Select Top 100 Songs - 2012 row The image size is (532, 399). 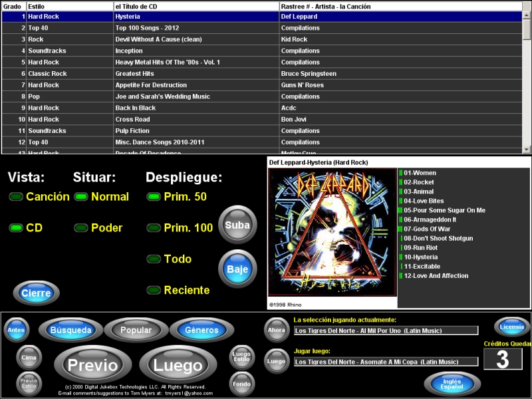[262, 28]
